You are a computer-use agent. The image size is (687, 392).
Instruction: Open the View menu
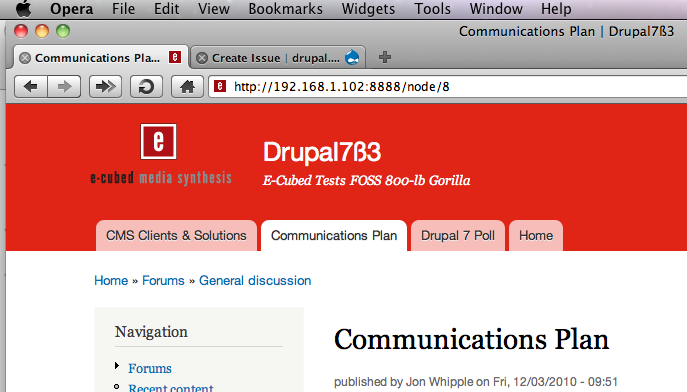214,9
